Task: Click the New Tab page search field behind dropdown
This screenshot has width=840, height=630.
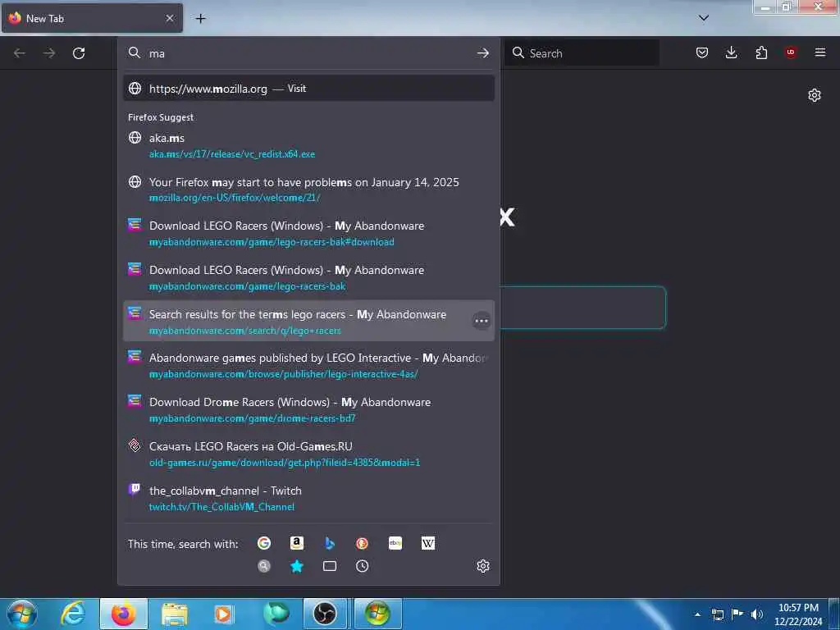Action: 583,308
